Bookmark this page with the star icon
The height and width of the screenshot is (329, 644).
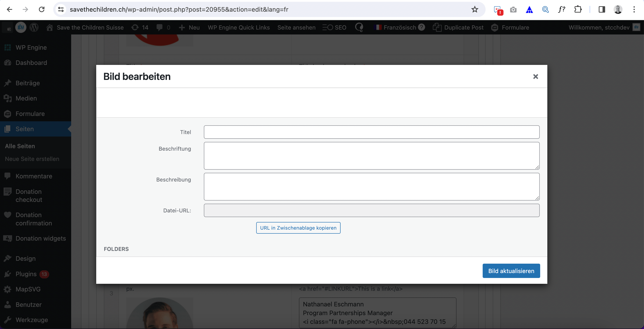475,9
